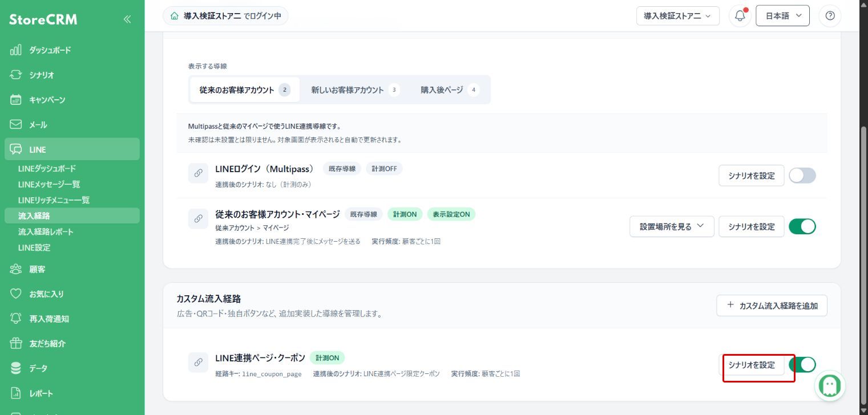Screen dimensions: 868x415
Task: Disable the 従来のお客様アカウント・マイページ toggle
Action: tap(802, 227)
